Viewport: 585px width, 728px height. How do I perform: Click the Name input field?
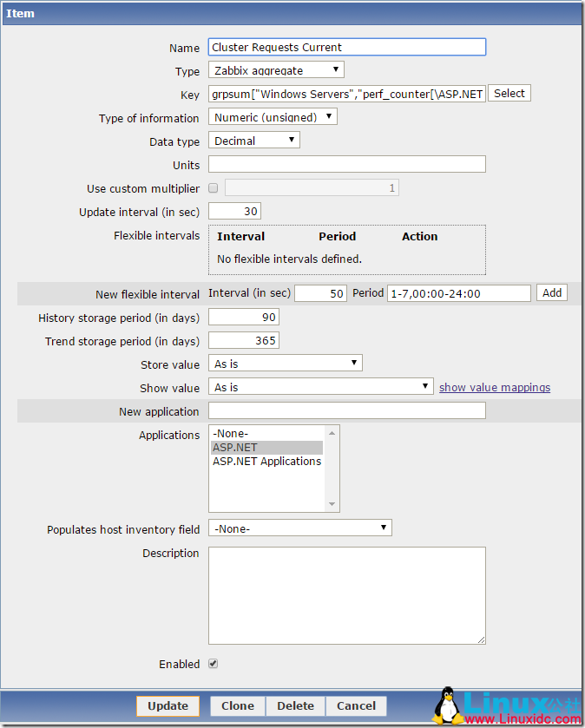pyautogui.click(x=345, y=47)
